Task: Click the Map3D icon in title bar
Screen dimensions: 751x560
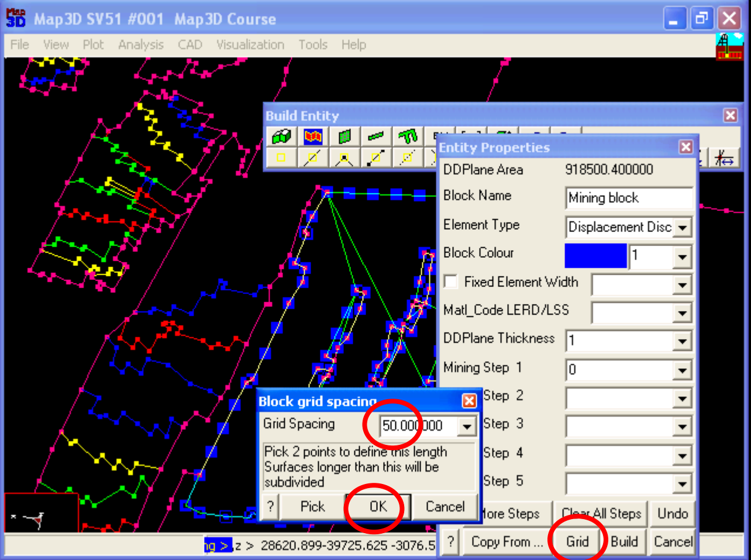Action: 16,18
